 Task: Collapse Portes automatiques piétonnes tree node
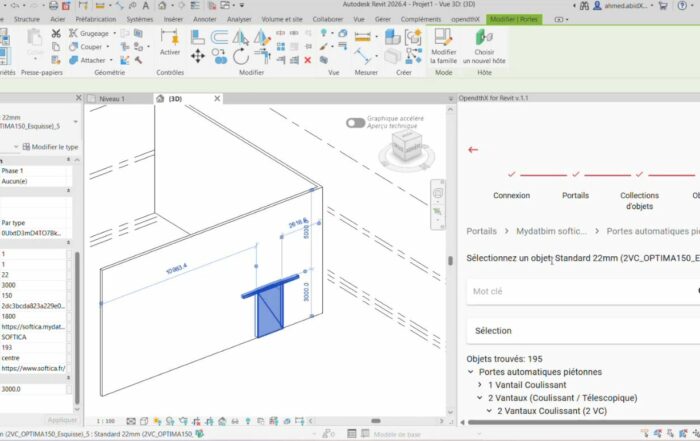click(471, 372)
